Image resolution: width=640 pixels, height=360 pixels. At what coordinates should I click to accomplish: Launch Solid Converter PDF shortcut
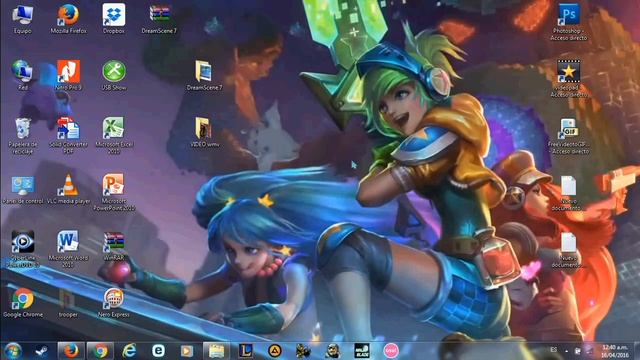(69, 136)
